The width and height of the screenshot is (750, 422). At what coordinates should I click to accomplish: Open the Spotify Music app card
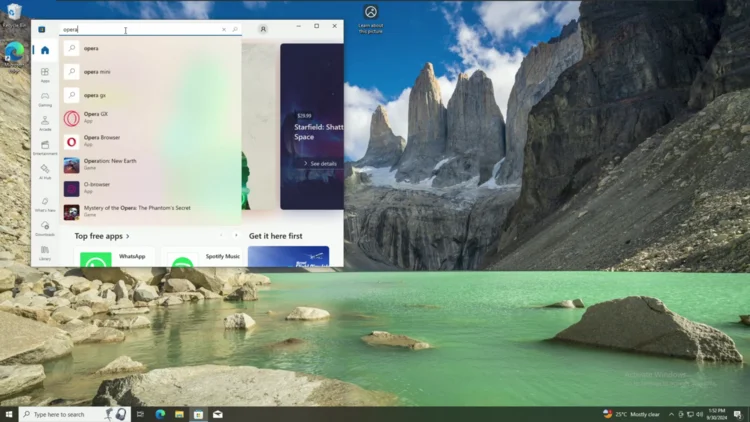(x=201, y=257)
